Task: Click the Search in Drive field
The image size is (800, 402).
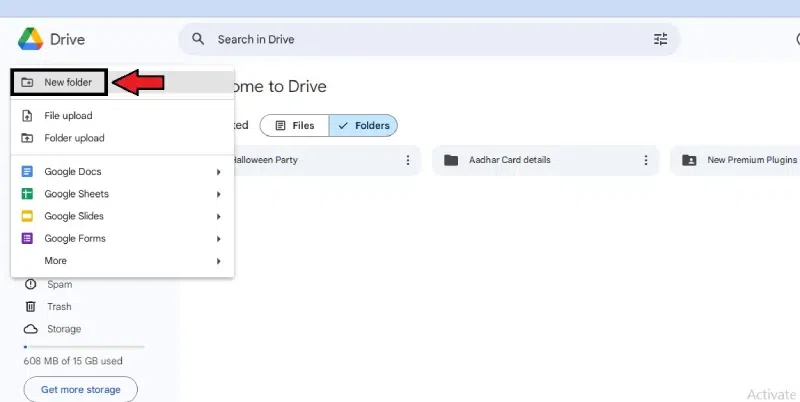Action: (429, 39)
